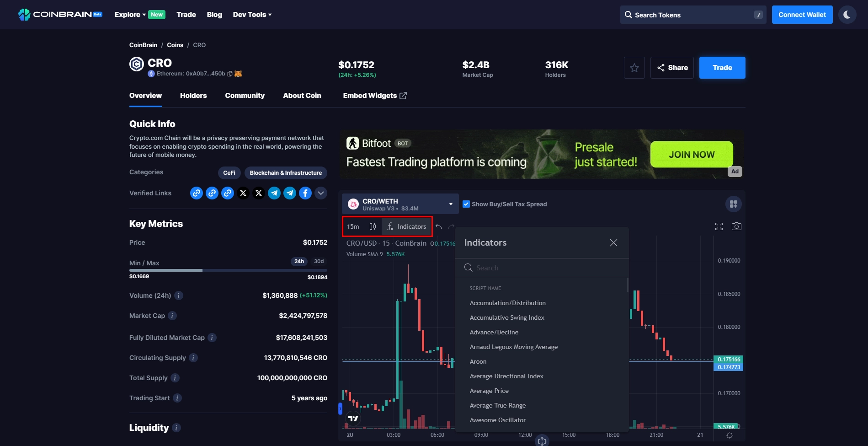
Task: Show Trading Start info icon
Action: click(177, 398)
